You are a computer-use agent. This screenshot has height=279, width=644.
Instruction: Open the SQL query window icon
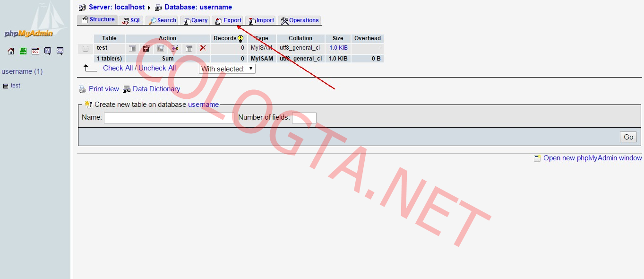35,51
